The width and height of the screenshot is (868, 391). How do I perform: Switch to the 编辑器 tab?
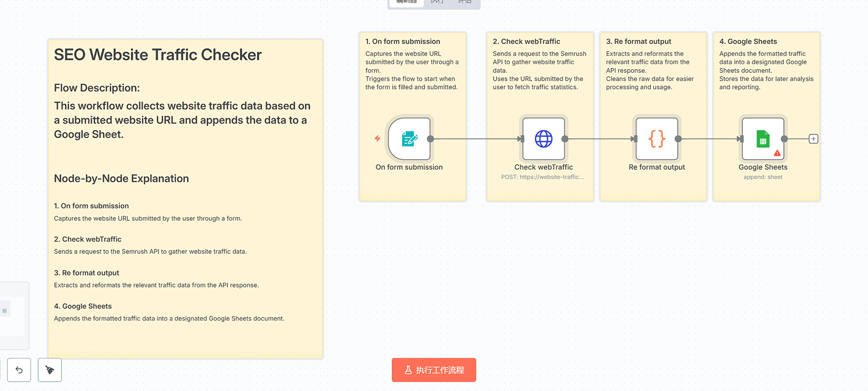coord(406,2)
